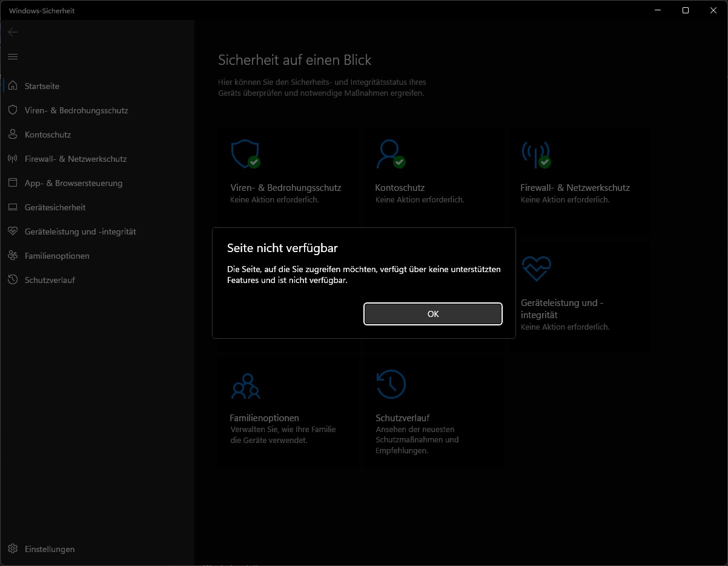Click the Schutzverlauf history icon in sidebar
Viewport: 728px width, 566px height.
(13, 280)
